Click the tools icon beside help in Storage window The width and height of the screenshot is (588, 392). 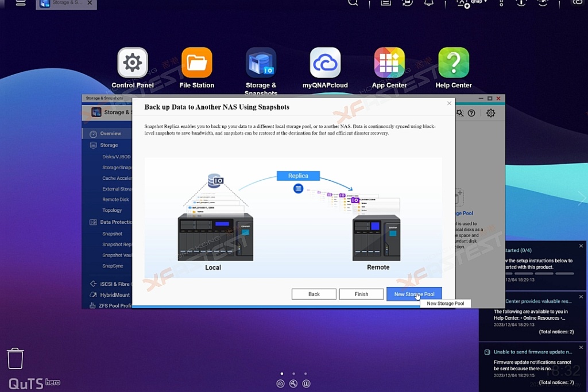(x=460, y=113)
